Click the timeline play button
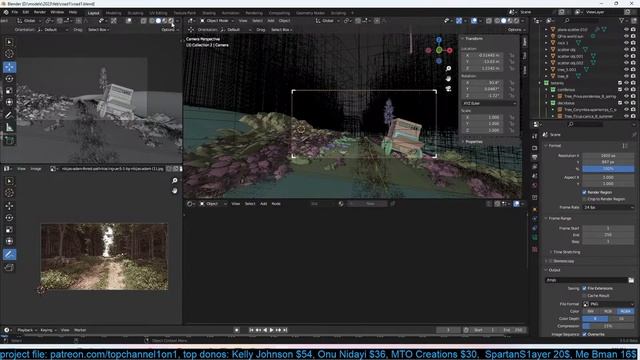Image resolution: width=640 pixels, height=360 pixels. [x=271, y=330]
